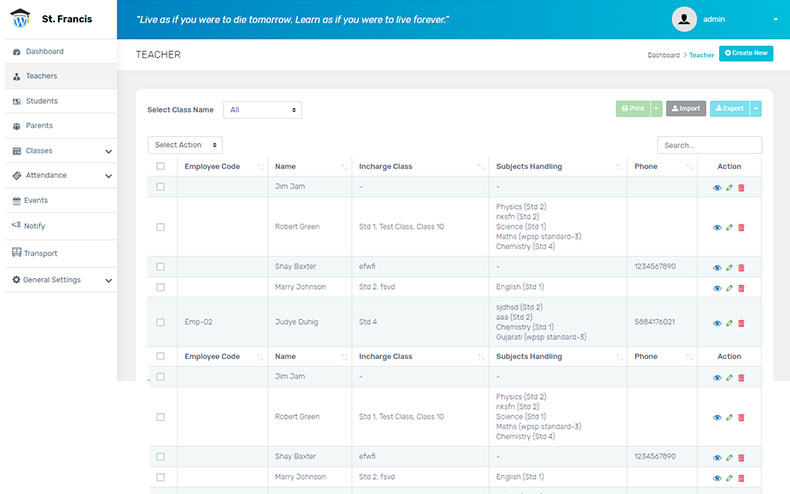Check the checkbox for Robert Green row
The image size is (790, 494).
160,227
